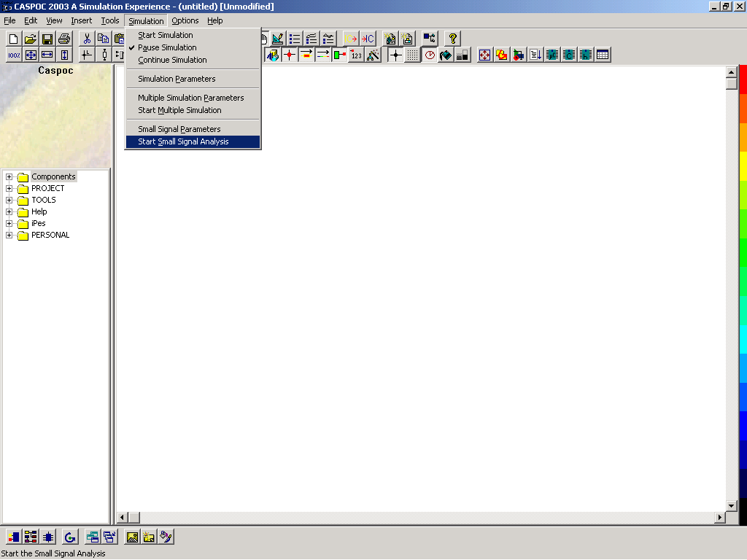The height and width of the screenshot is (560, 747).
Task: Select the PERSONAL tree label
Action: click(x=50, y=236)
